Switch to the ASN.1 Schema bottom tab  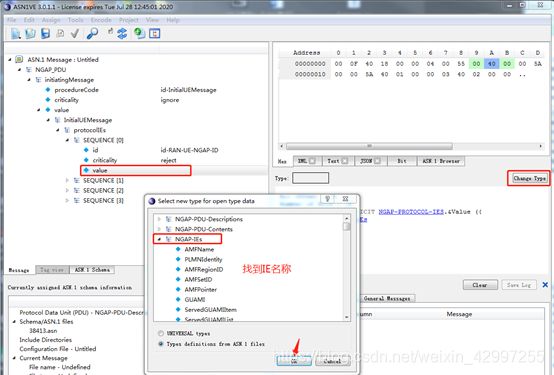(x=92, y=270)
